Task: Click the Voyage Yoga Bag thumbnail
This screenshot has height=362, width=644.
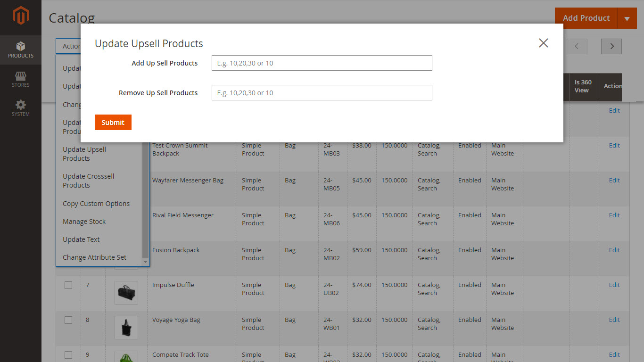Action: (x=126, y=328)
